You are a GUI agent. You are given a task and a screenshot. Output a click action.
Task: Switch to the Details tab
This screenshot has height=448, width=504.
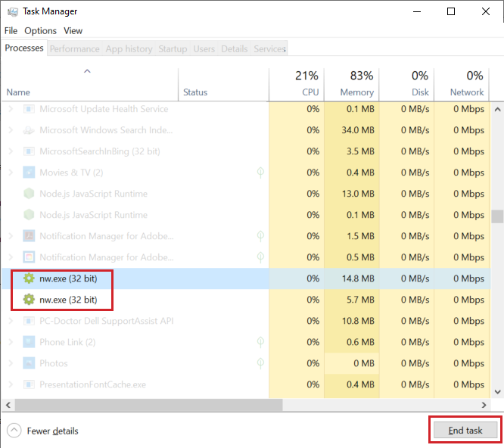point(235,49)
